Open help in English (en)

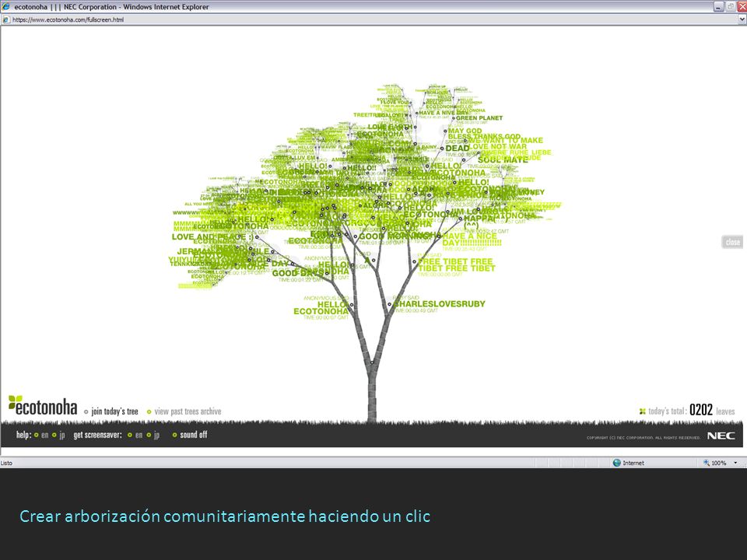coord(45,435)
